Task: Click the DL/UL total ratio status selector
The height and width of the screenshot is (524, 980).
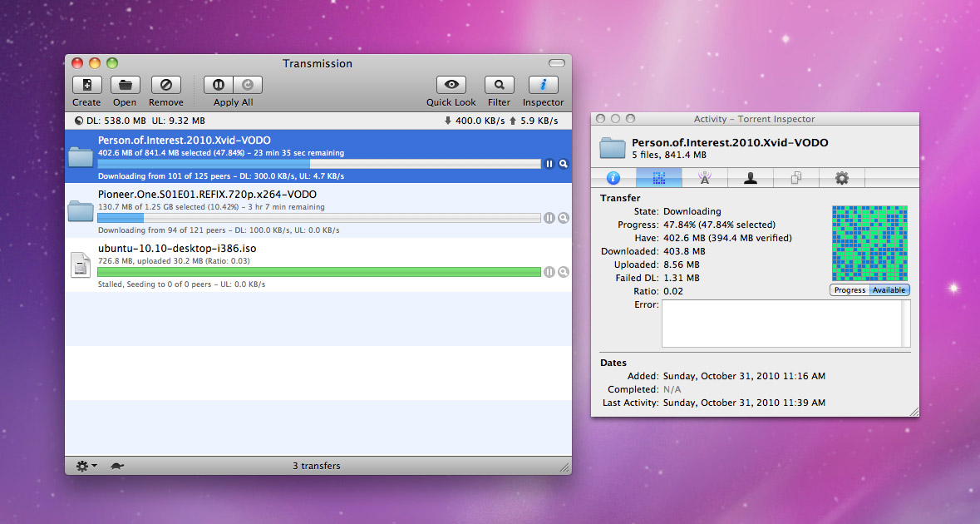Action: [x=140, y=121]
